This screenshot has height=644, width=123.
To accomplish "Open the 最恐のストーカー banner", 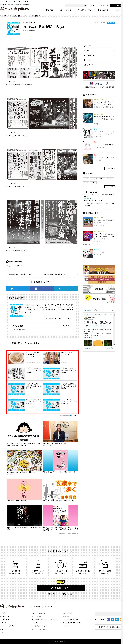I will tap(99, 75).
